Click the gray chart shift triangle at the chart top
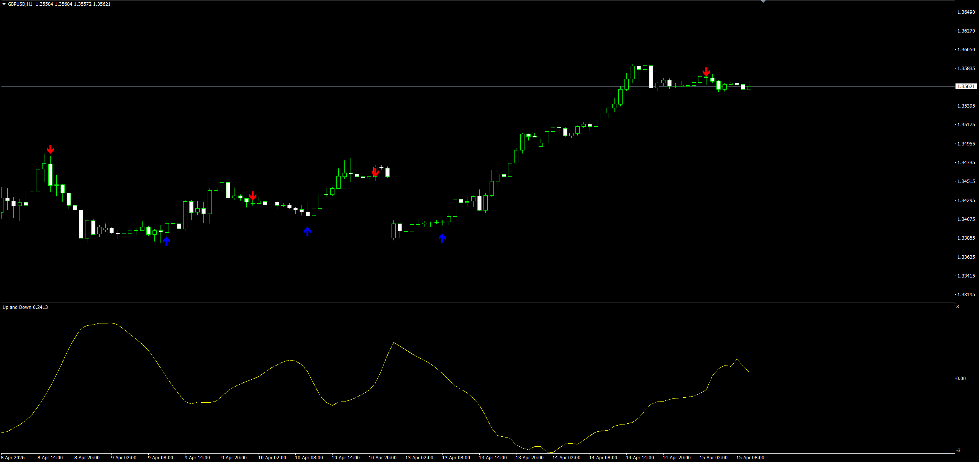980x462 pixels. coord(763,2)
